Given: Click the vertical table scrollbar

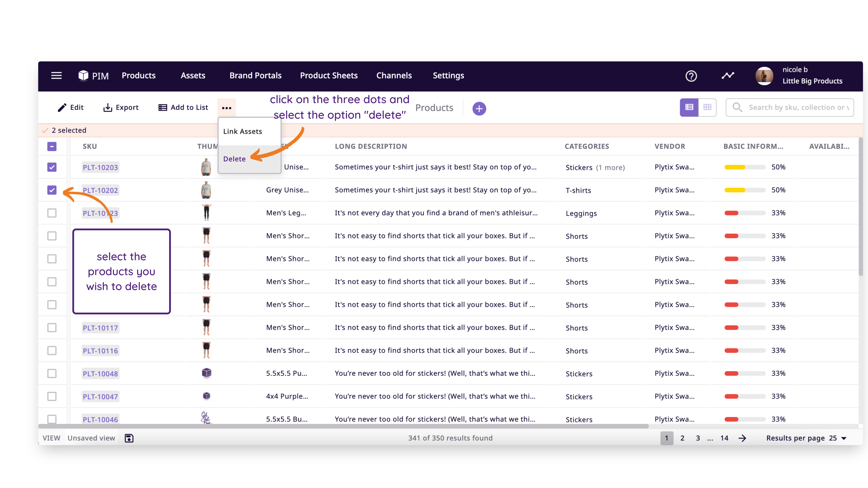Looking at the screenshot, I should (861, 207).
